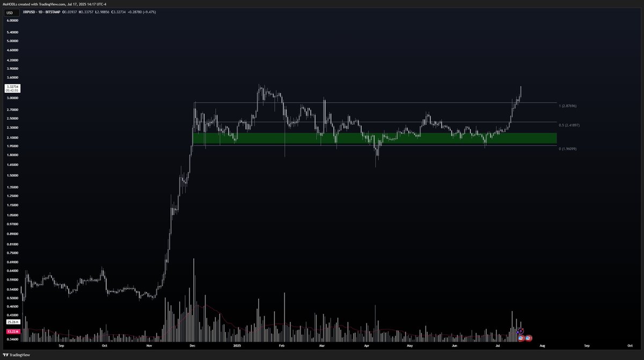Viewport: 644px width, 360px height.
Task: Click the 6.00000 price axis label
Action: point(12,20)
